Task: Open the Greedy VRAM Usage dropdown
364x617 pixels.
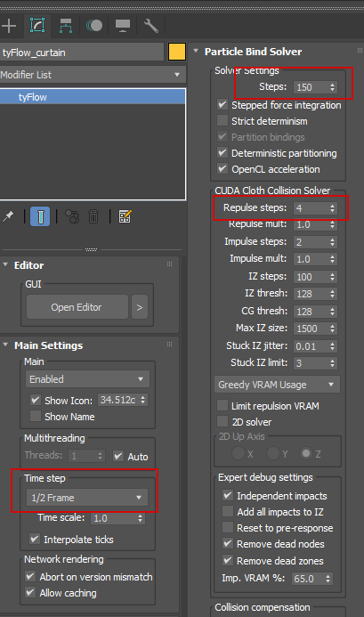Action: pyautogui.click(x=277, y=385)
